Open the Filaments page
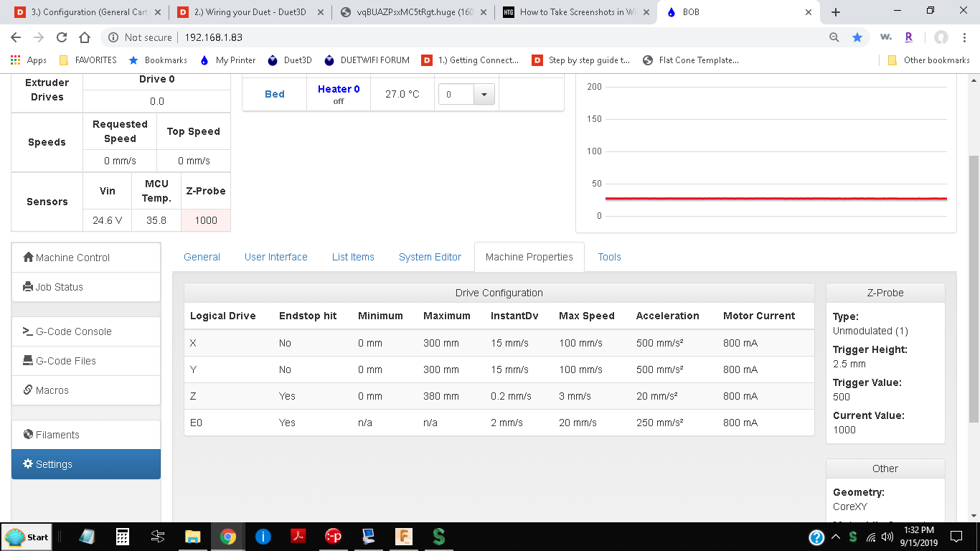 86,435
